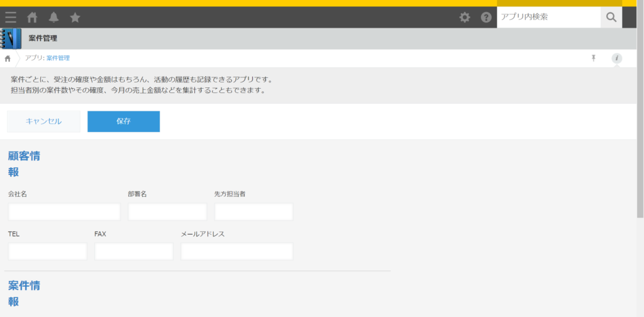Click the pin icon in breadcrumb bar
The width and height of the screenshot is (644, 317).
click(x=594, y=58)
